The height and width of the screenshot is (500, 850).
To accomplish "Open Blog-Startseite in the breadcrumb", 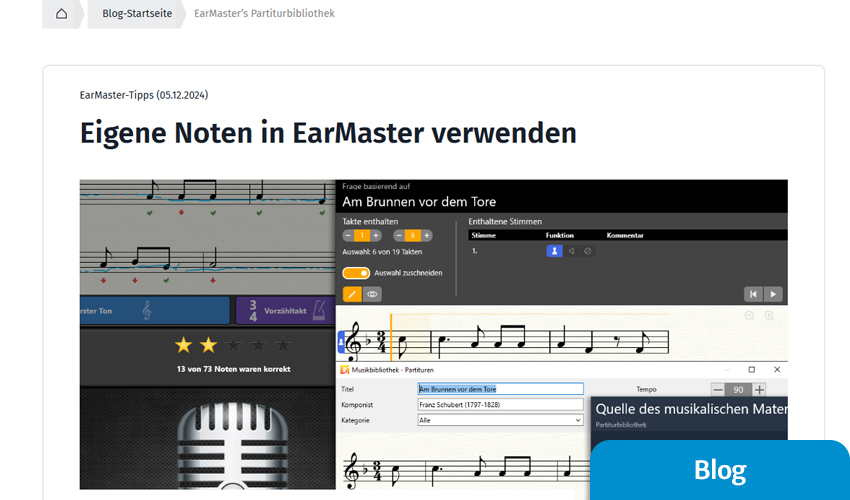I will click(136, 14).
